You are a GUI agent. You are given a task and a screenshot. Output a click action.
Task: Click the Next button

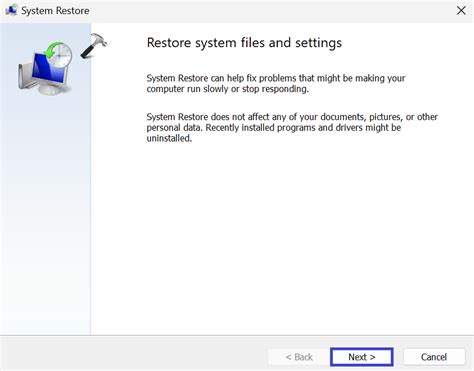[x=362, y=357]
